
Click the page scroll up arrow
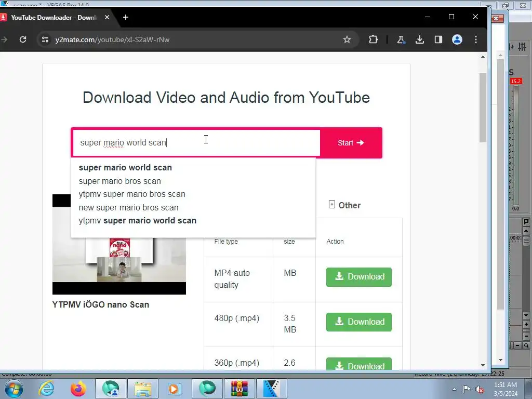(483, 57)
